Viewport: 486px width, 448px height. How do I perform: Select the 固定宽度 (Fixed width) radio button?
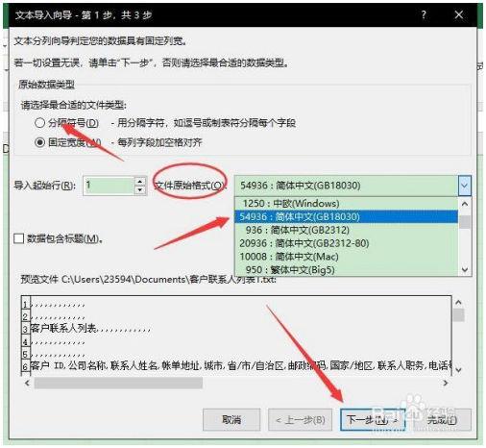pyautogui.click(x=39, y=142)
